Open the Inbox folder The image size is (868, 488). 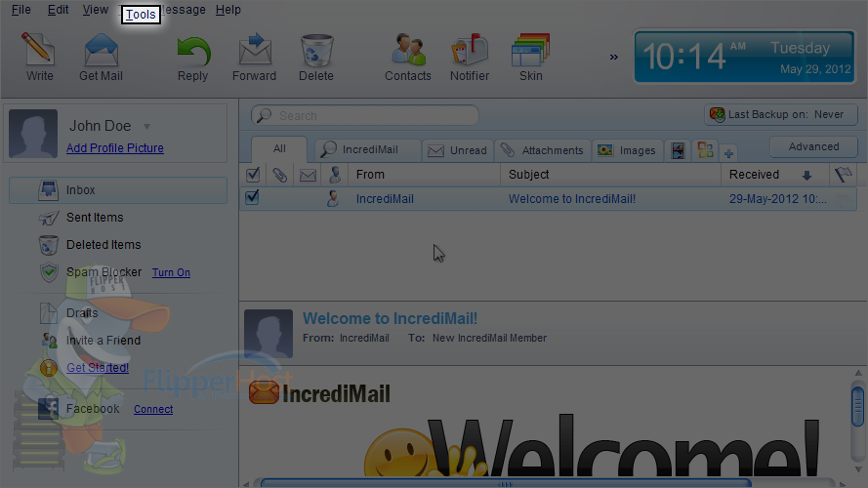click(118, 189)
